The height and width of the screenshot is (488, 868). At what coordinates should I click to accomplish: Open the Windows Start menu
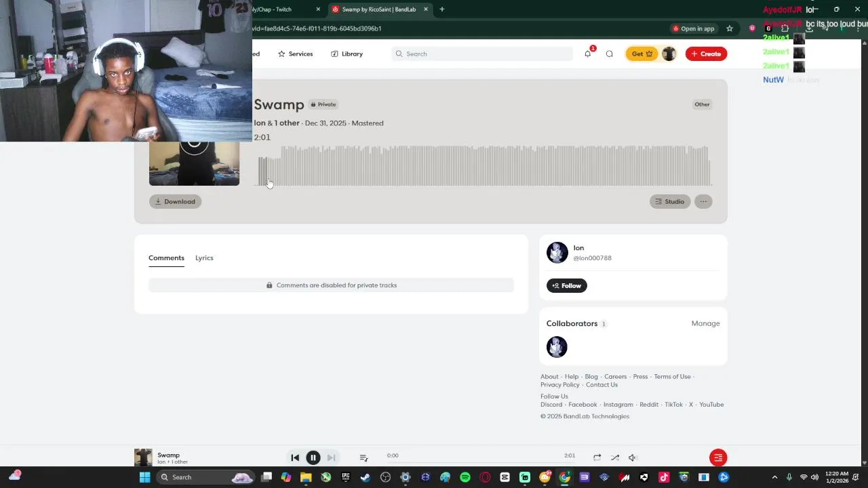[x=144, y=477]
